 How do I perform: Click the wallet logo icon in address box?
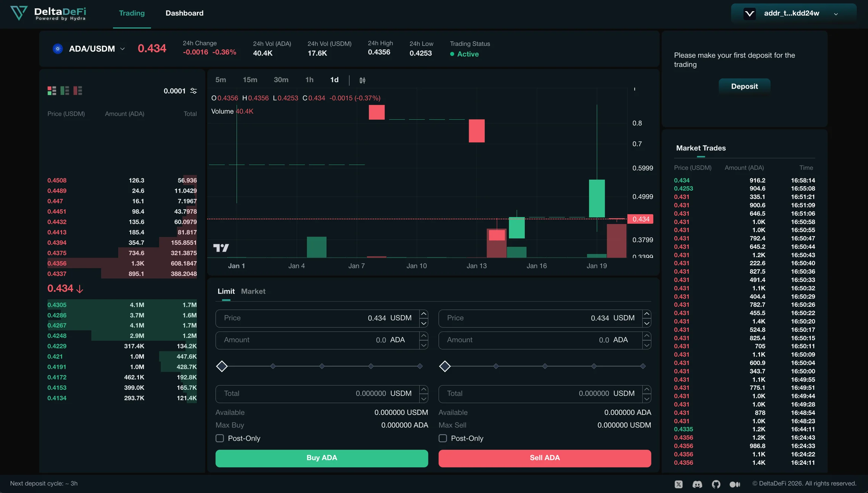[750, 14]
